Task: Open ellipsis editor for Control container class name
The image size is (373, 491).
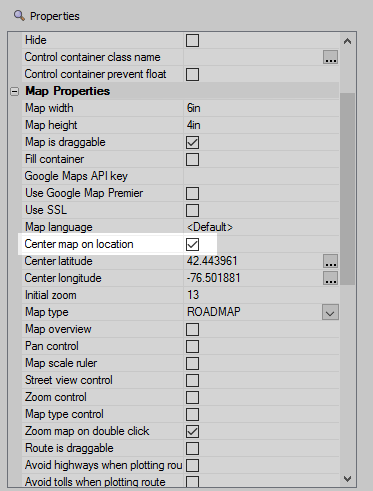Action: click(330, 57)
